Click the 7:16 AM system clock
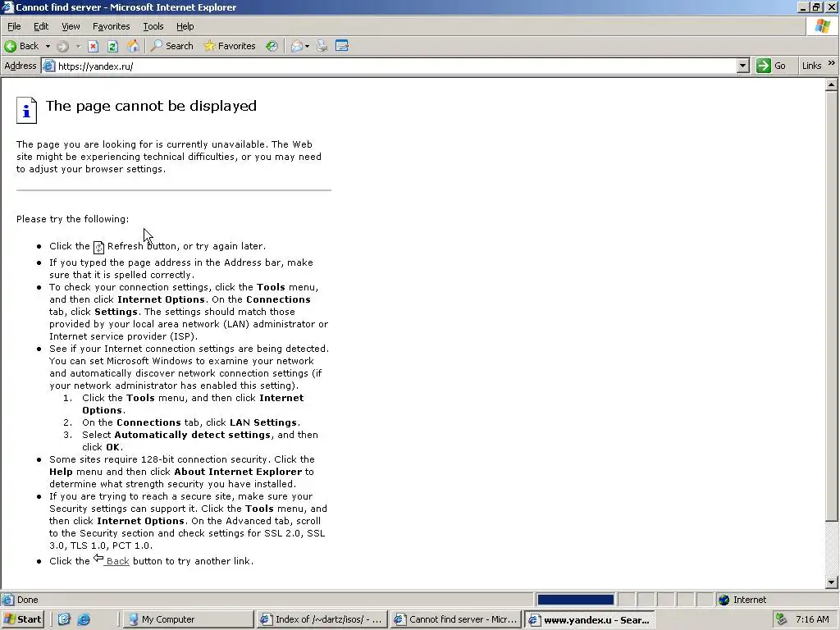Screen dimensions: 840x630 [x=812, y=619]
